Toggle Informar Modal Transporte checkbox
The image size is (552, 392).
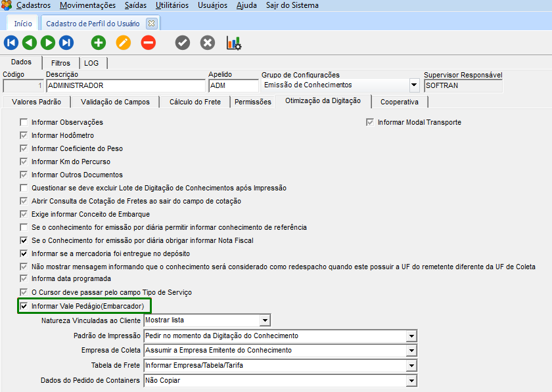[369, 122]
